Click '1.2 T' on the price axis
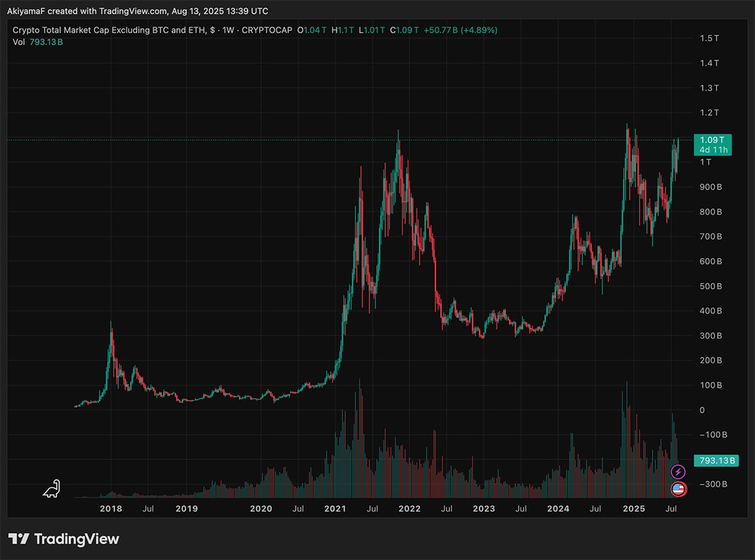Viewport: 755px width, 560px height. [710, 113]
